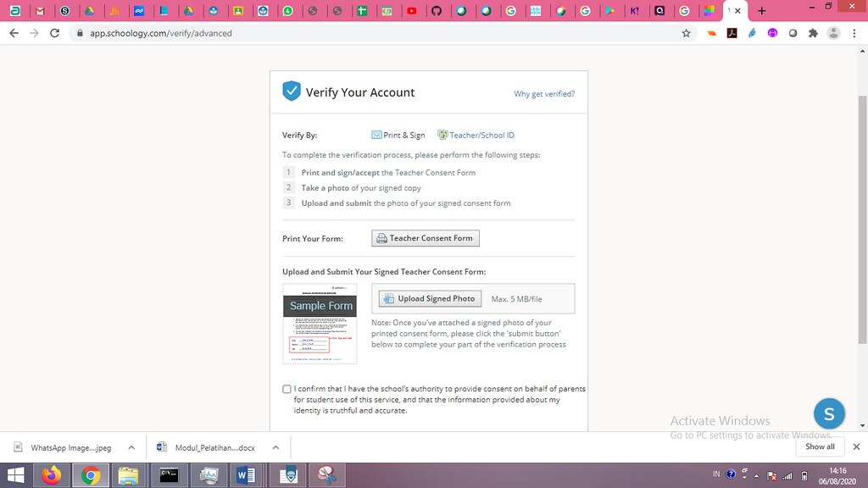Show hidden system tray icons
868x488 pixels.
757,476
